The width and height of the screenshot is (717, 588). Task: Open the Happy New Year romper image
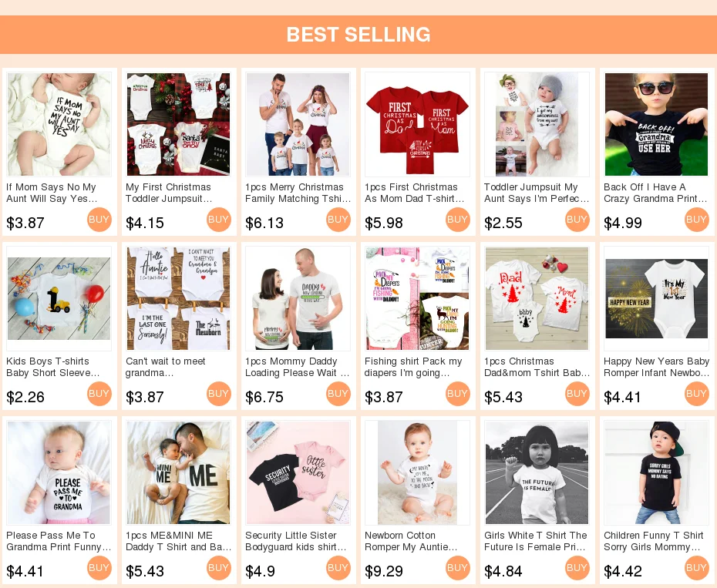[657, 298]
